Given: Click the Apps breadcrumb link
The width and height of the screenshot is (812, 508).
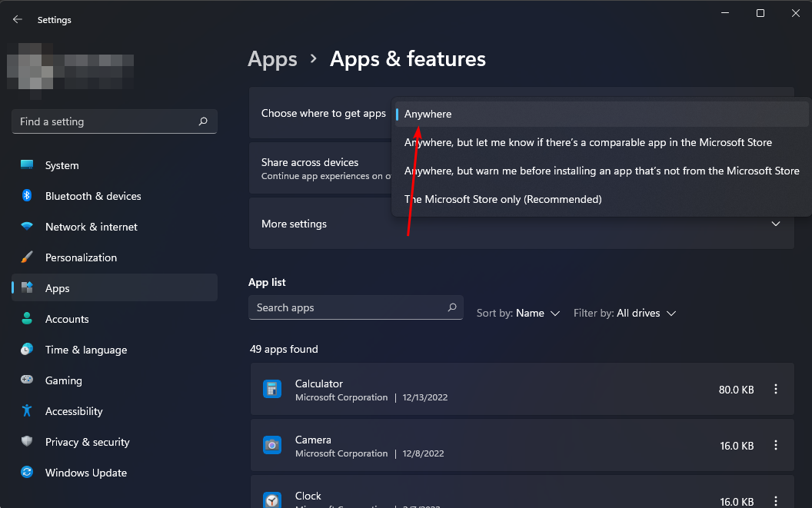Looking at the screenshot, I should (272, 58).
